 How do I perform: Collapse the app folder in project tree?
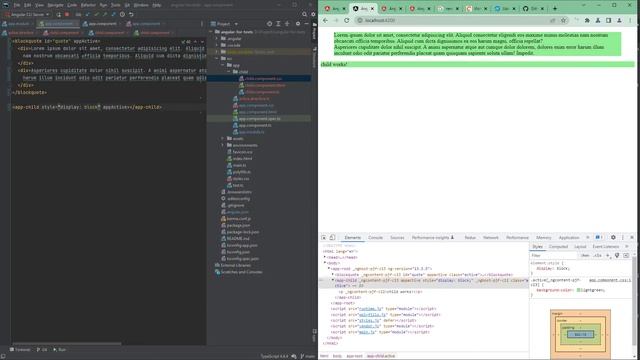coord(223,65)
